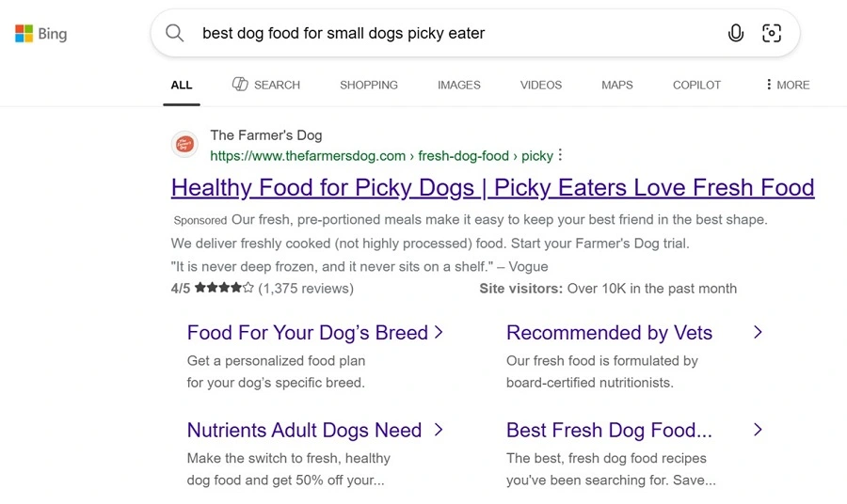Viewport: 847px width, 504px height.
Task: Open the Copilot tab
Action: 696,85
